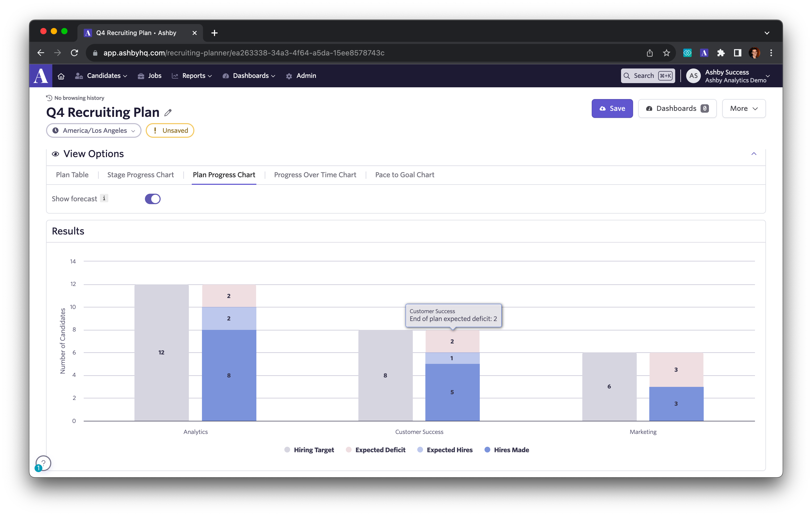Viewport: 812px width, 516px height.
Task: Go to the home icon
Action: tap(61, 76)
